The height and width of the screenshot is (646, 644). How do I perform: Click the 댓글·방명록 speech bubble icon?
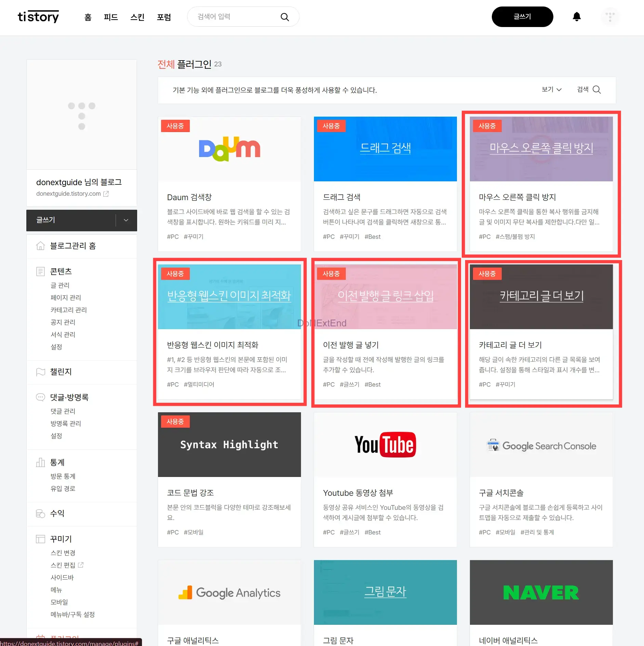(x=40, y=397)
